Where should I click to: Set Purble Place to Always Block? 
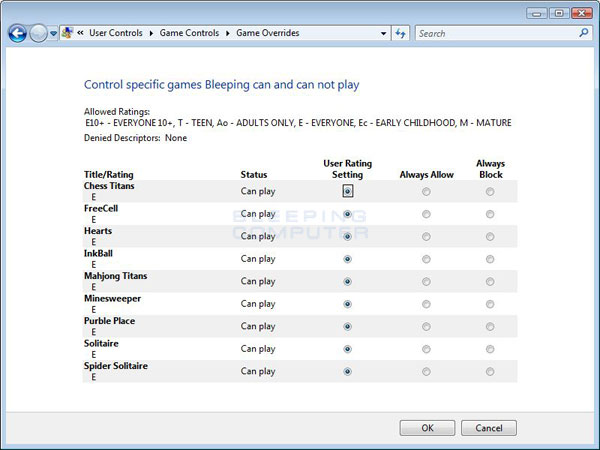(490, 326)
